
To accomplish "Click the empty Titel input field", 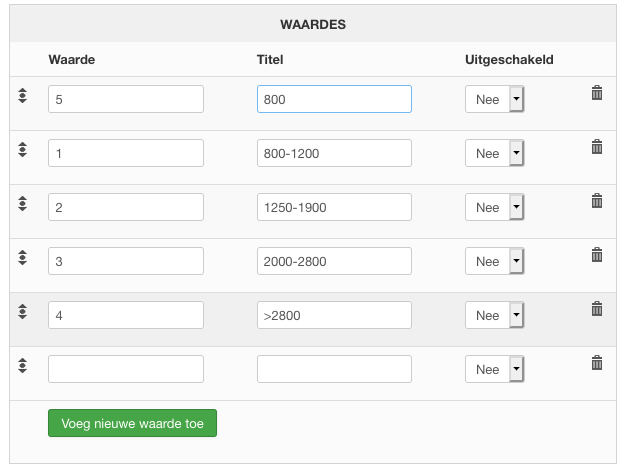I will (334, 369).
